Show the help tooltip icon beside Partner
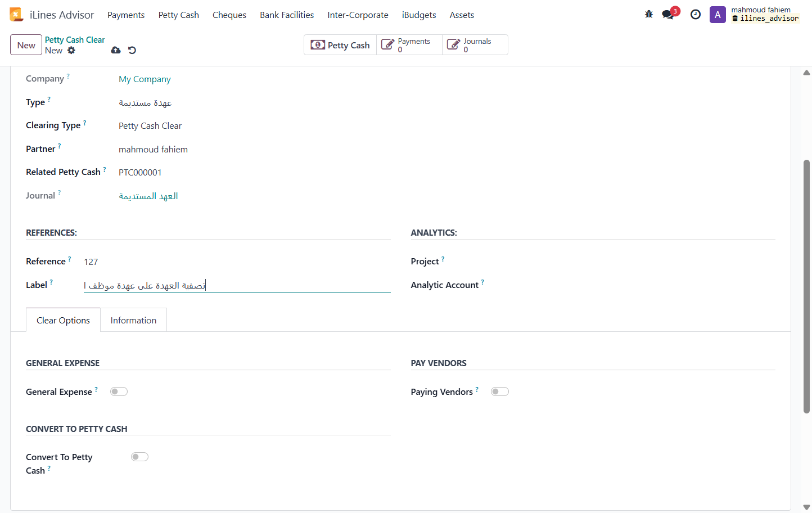This screenshot has height=513, width=812. click(x=60, y=146)
